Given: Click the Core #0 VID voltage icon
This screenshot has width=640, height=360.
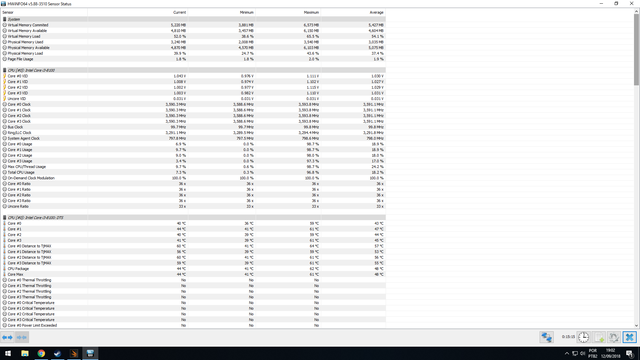Looking at the screenshot, I should tap(4, 76).
